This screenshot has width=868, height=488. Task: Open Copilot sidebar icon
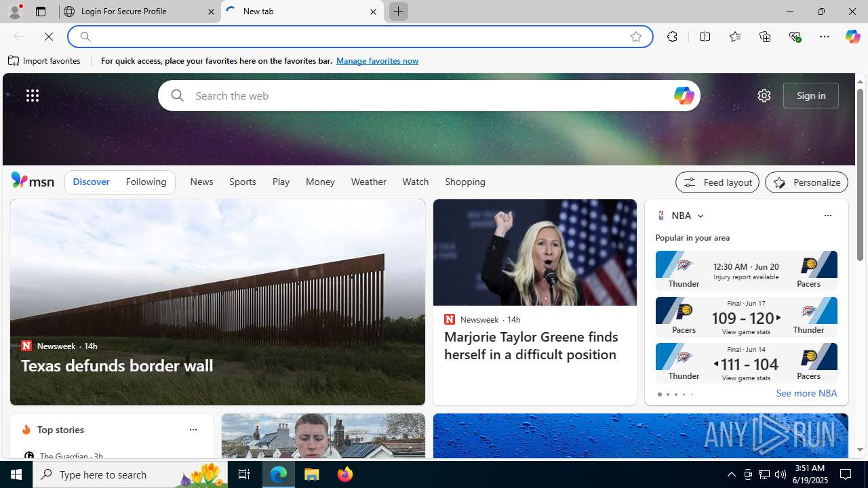(x=852, y=37)
